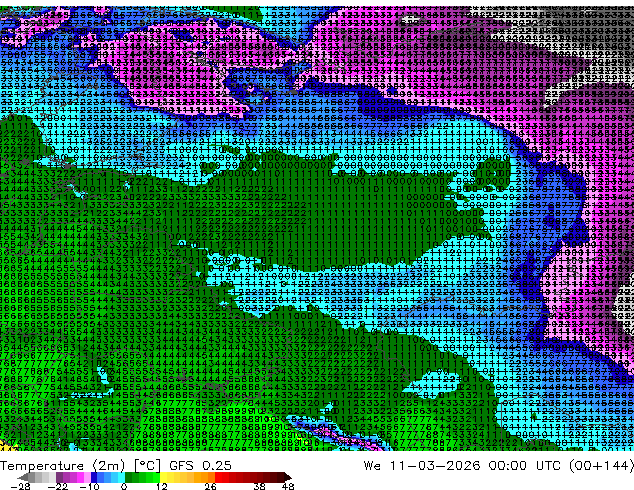
Task: Click the '[°C]' unit label
Action: click(x=147, y=466)
